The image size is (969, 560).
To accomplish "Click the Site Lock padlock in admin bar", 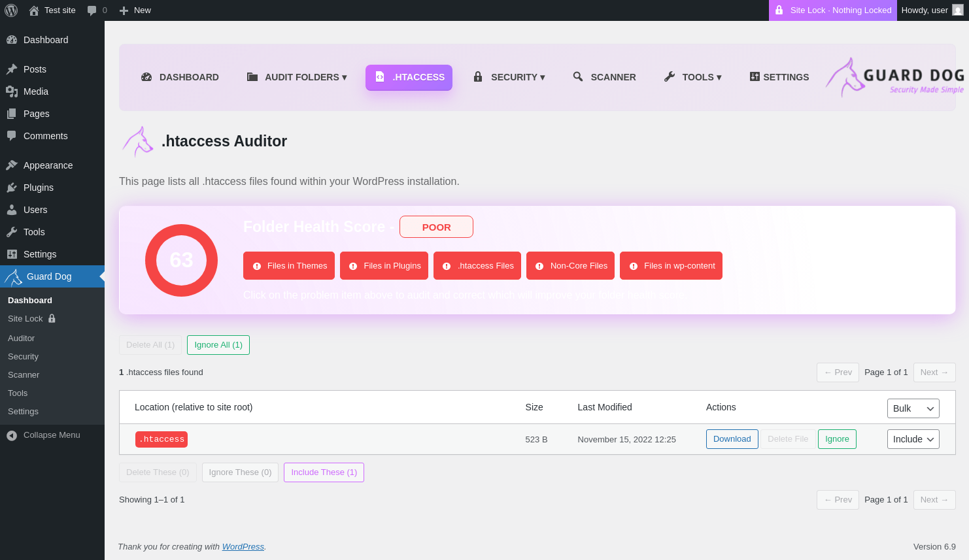I will [x=779, y=10].
